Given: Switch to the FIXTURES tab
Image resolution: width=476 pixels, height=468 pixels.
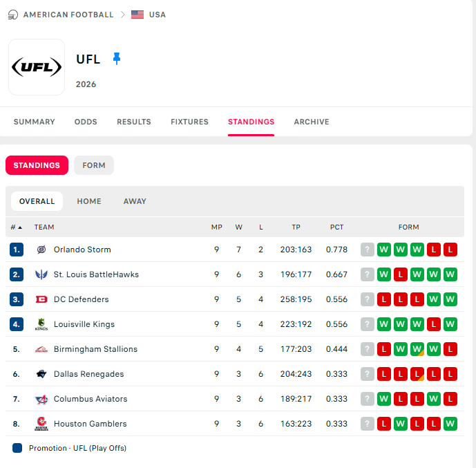Looking at the screenshot, I should [189, 122].
